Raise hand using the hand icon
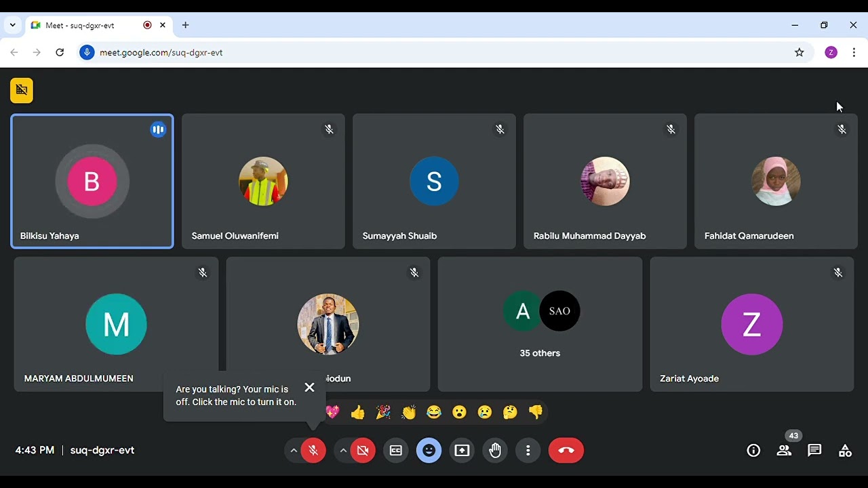The height and width of the screenshot is (488, 868). tap(495, 450)
